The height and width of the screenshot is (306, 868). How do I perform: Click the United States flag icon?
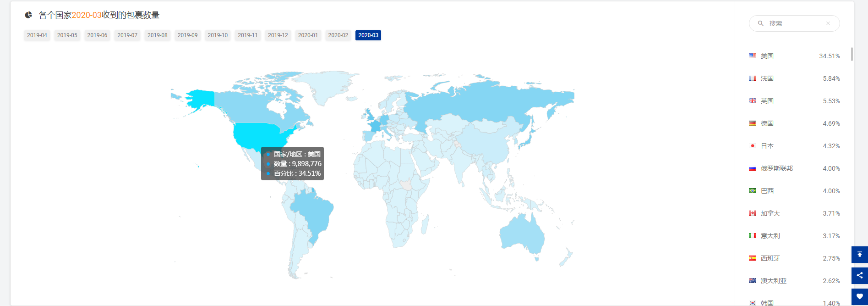pyautogui.click(x=752, y=56)
